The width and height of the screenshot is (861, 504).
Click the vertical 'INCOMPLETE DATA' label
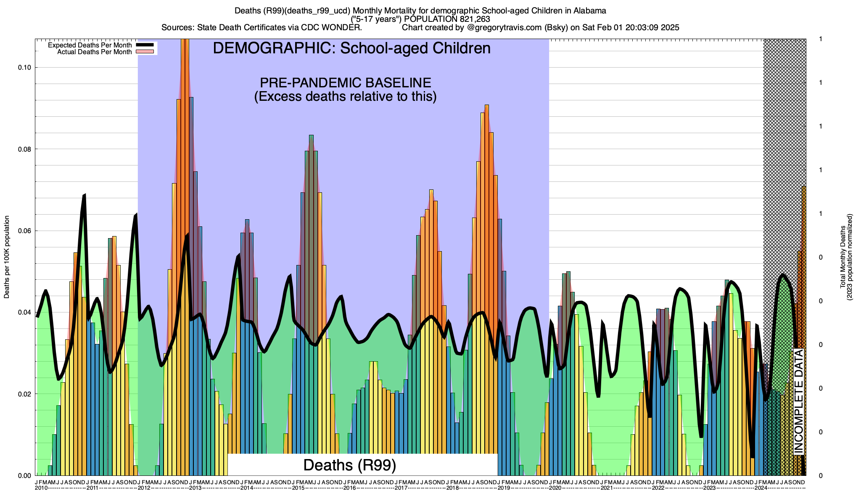tap(799, 402)
